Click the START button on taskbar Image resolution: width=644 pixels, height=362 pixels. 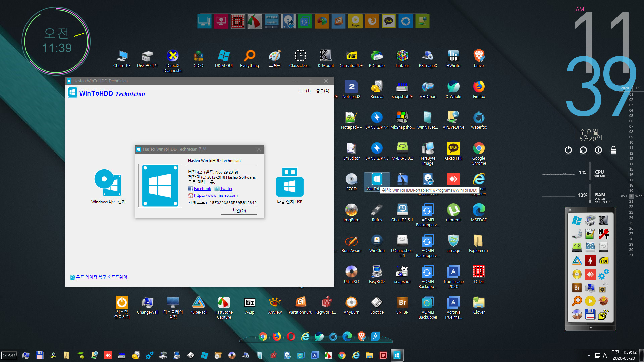tap(9, 355)
